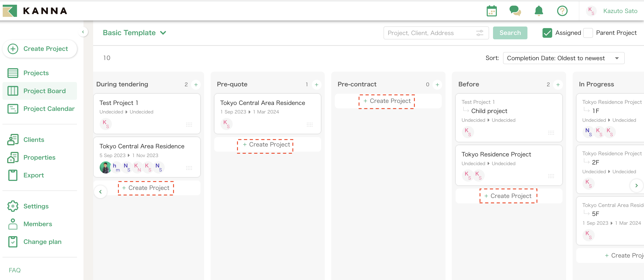This screenshot has height=280, width=644.
Task: Click the green Search button
Action: tap(510, 33)
